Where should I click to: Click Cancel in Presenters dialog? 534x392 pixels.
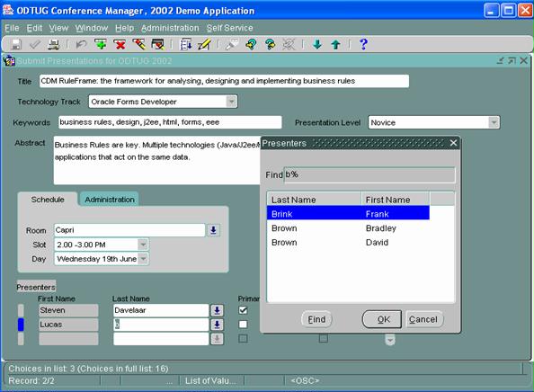click(424, 319)
